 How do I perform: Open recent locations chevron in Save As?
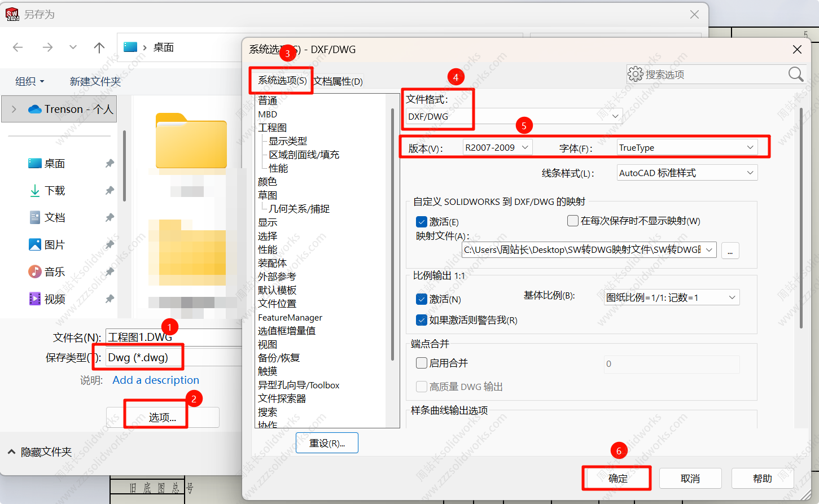73,47
